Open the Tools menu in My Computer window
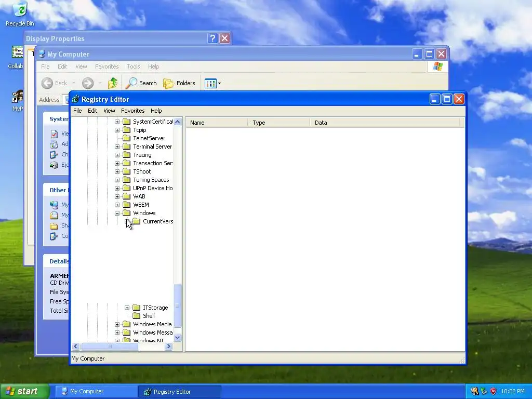This screenshot has width=532, height=399. click(134, 66)
